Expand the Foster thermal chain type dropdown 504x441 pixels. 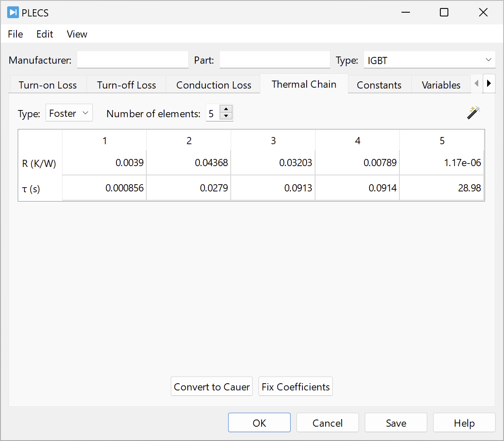[x=69, y=113]
